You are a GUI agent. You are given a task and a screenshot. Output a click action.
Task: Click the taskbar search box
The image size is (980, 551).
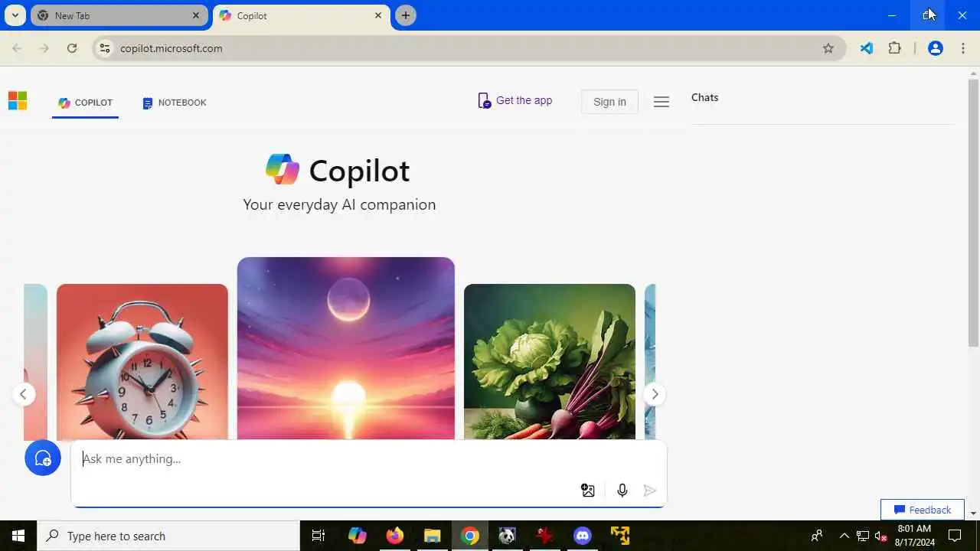(168, 536)
